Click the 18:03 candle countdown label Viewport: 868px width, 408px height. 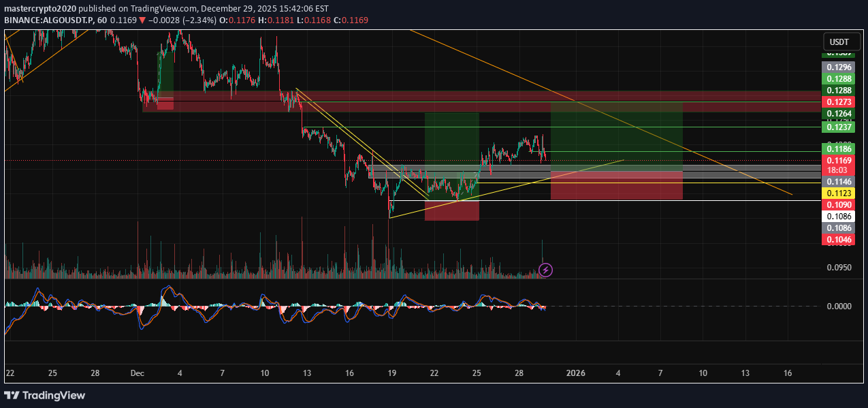(x=838, y=170)
